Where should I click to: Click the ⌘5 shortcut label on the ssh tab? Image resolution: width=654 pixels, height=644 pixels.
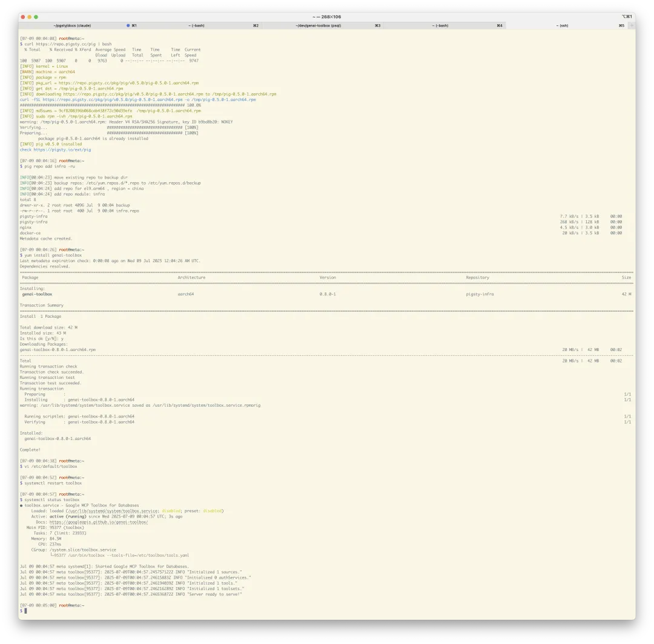click(620, 25)
